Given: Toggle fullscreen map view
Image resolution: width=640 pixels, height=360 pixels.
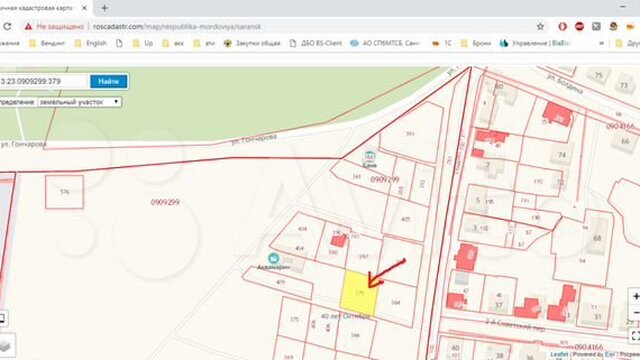Looking at the screenshot, I should click(x=635, y=336).
